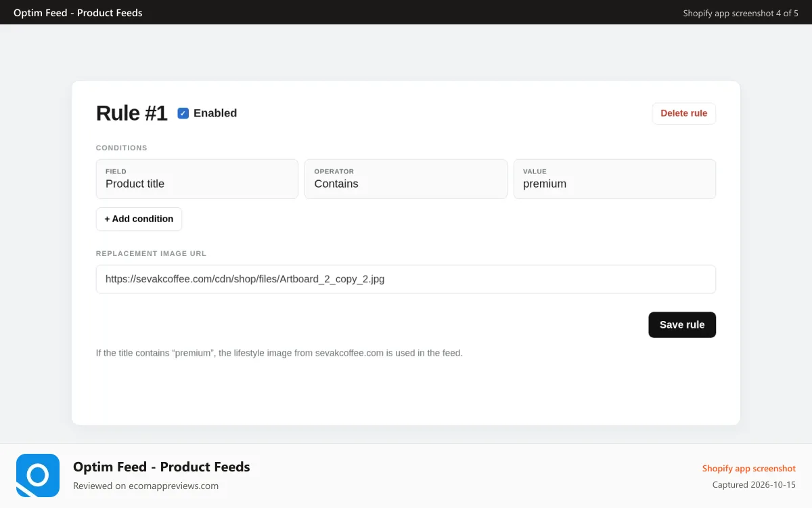812x508 pixels.
Task: Uncheck the Enabled checkbox for Rule #1
Action: [x=183, y=113]
